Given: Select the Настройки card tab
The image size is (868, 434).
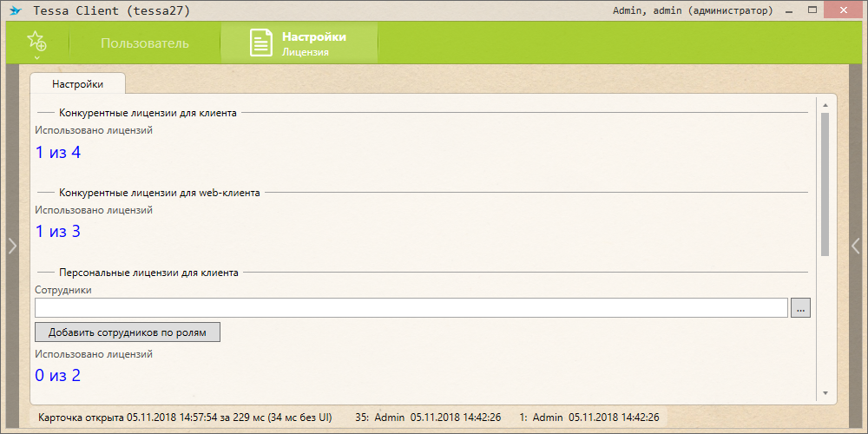Looking at the screenshot, I should tap(77, 84).
